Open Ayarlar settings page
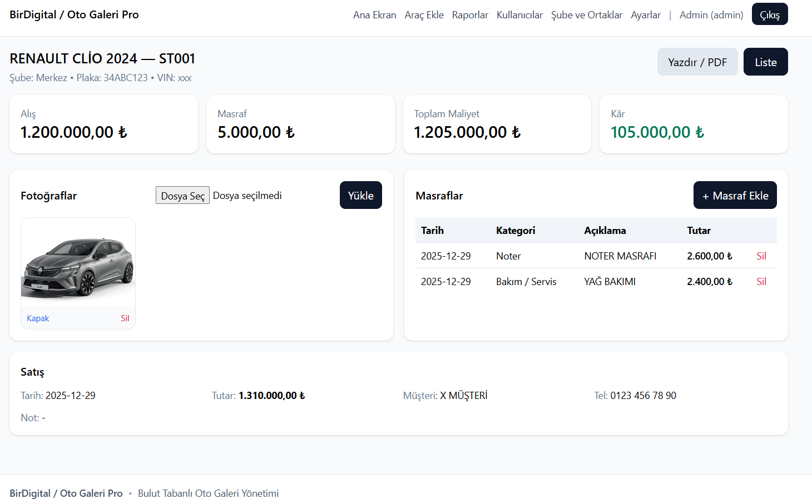Image resolution: width=812 pixels, height=504 pixels. 645,15
